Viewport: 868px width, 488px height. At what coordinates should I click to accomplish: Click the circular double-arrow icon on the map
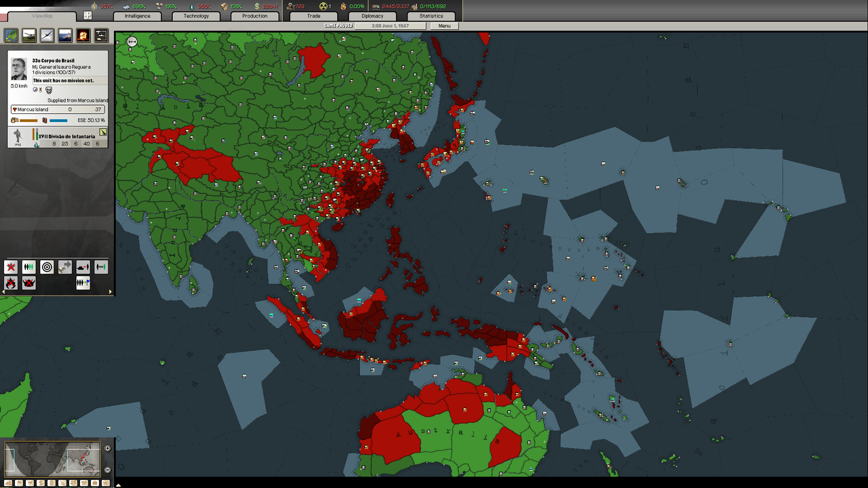tap(132, 42)
